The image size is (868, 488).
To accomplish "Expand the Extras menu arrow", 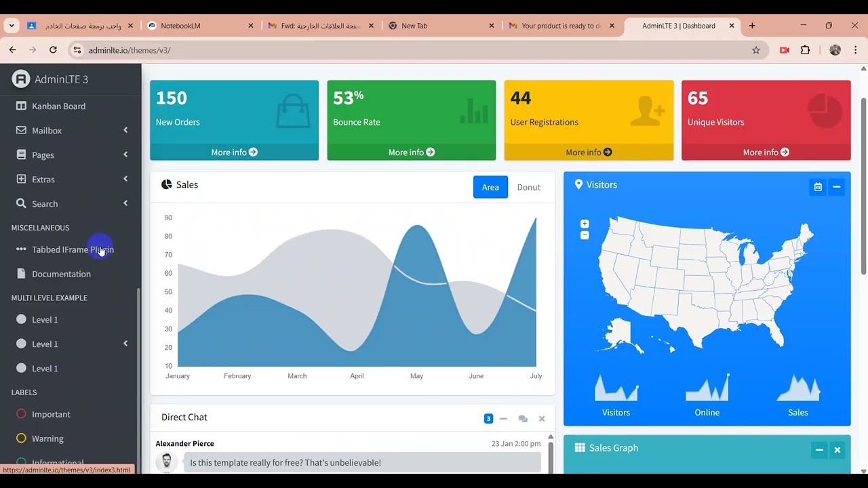I will point(125,179).
